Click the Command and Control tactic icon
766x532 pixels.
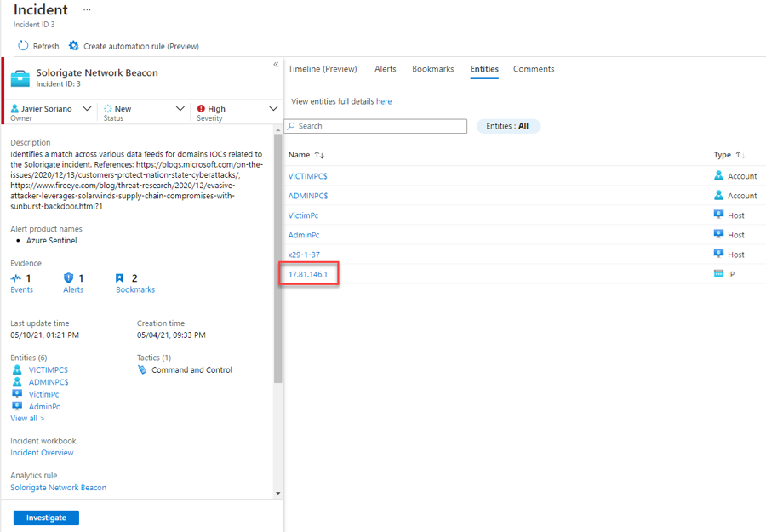[142, 370]
